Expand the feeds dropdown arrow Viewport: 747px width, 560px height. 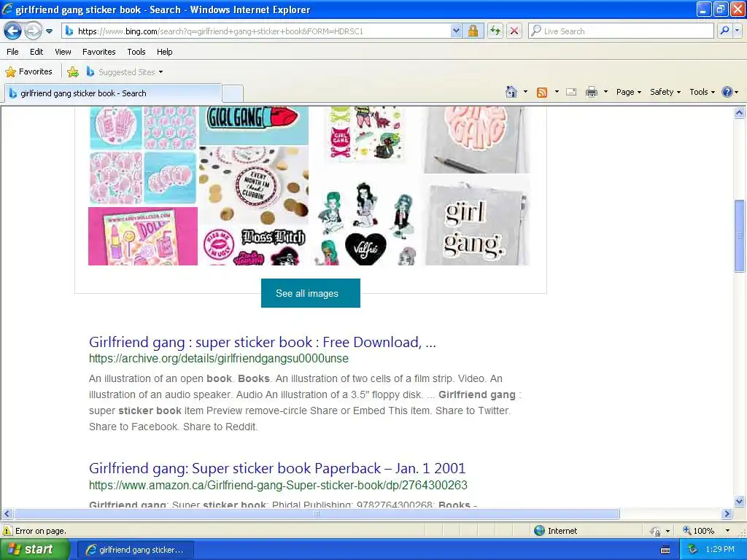[557, 92]
